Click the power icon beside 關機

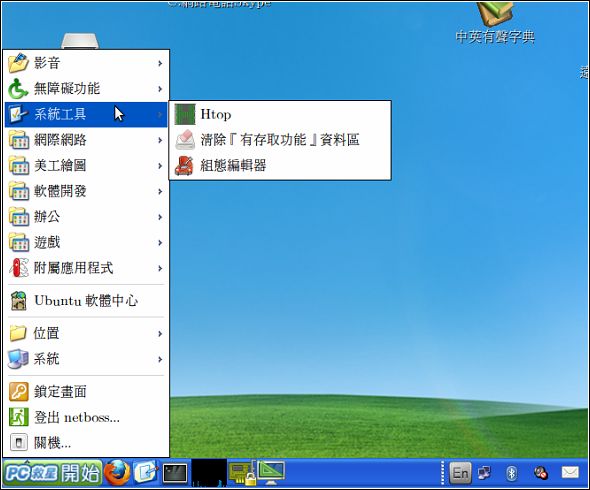coord(18,443)
